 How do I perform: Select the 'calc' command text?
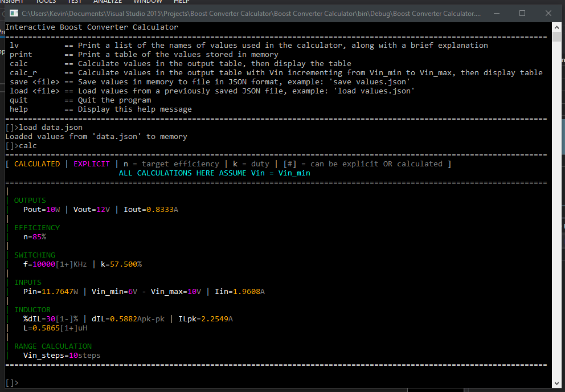(27, 145)
